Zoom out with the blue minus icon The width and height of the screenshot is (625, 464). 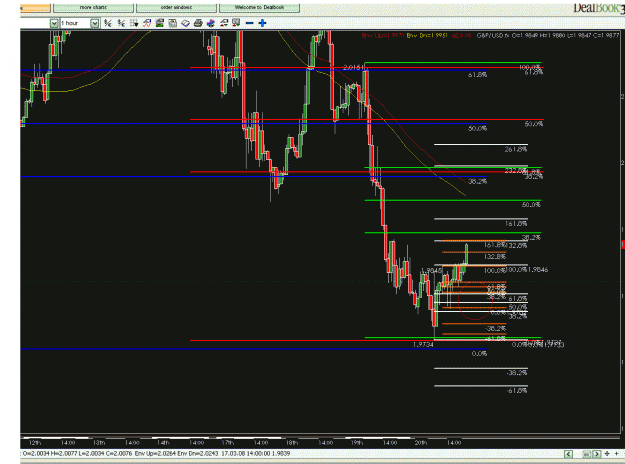pyautogui.click(x=250, y=23)
